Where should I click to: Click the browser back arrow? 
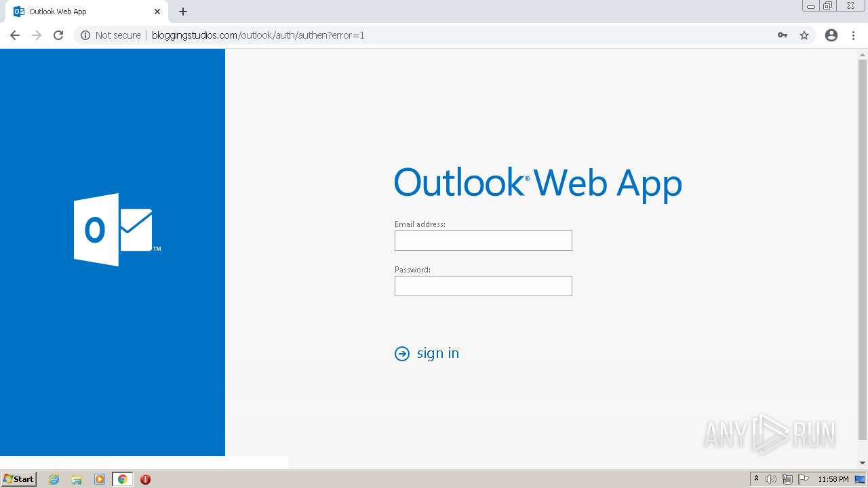15,35
